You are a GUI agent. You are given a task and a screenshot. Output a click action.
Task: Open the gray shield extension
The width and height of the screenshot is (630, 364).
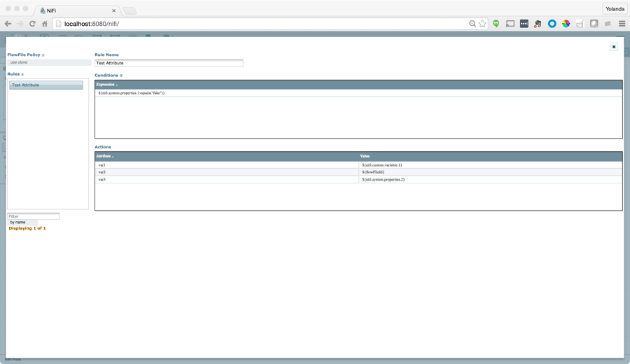point(594,24)
